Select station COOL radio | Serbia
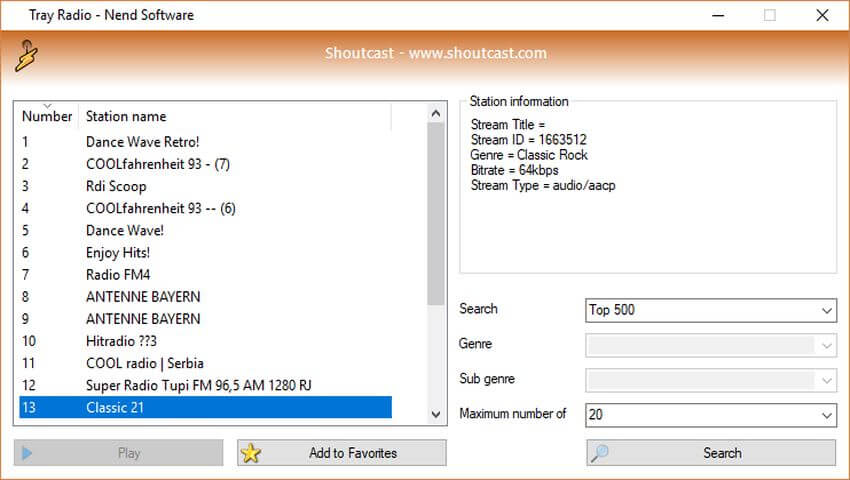This screenshot has height=480, width=850. pyautogui.click(x=205, y=363)
